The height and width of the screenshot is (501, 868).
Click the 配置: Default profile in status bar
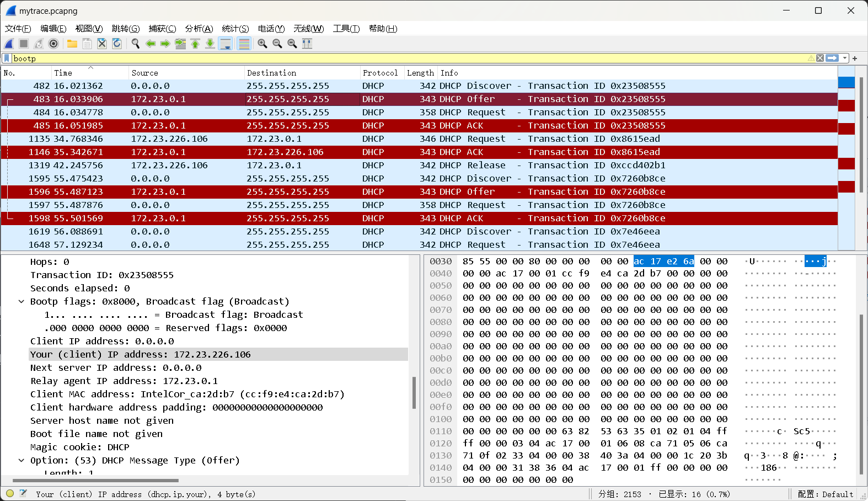point(826,494)
